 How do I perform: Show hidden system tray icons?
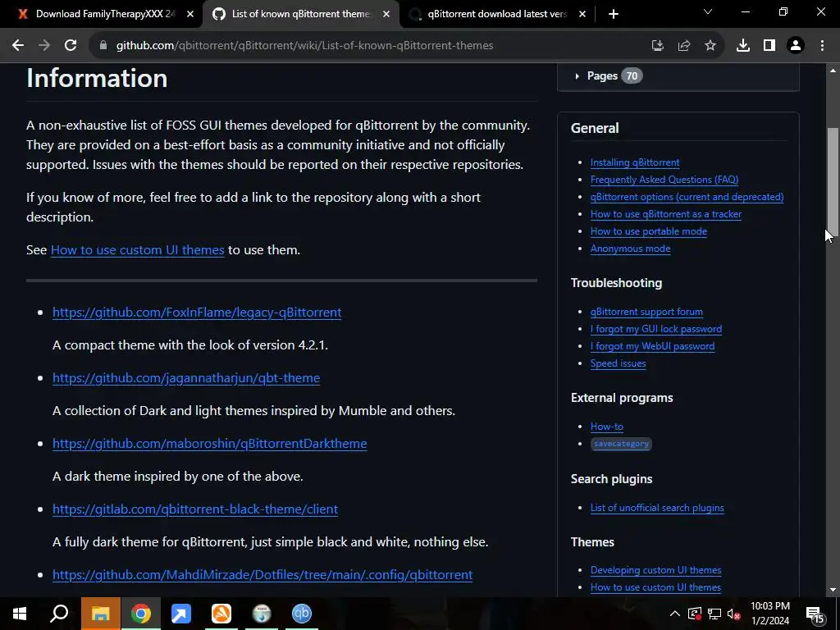[675, 614]
